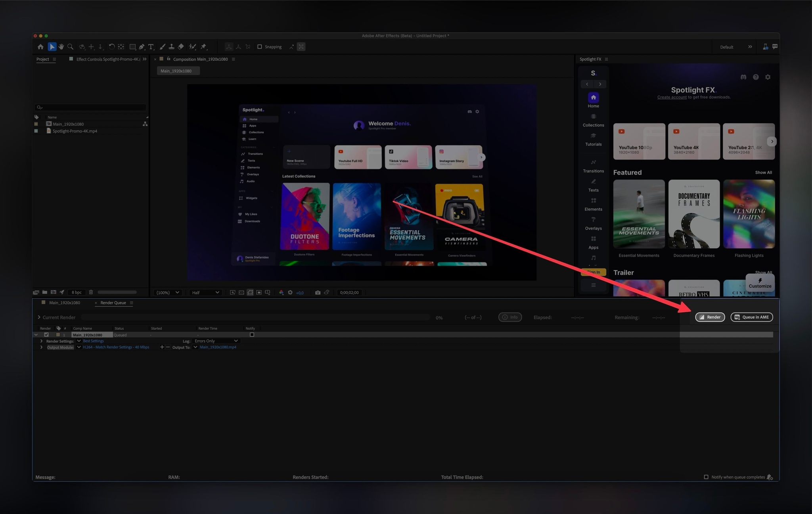This screenshot has height=514, width=812.
Task: Select the Puppet Pin tool
Action: click(203, 46)
